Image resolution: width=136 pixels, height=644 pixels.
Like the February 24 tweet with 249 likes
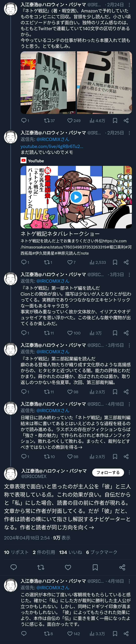click(x=74, y=120)
